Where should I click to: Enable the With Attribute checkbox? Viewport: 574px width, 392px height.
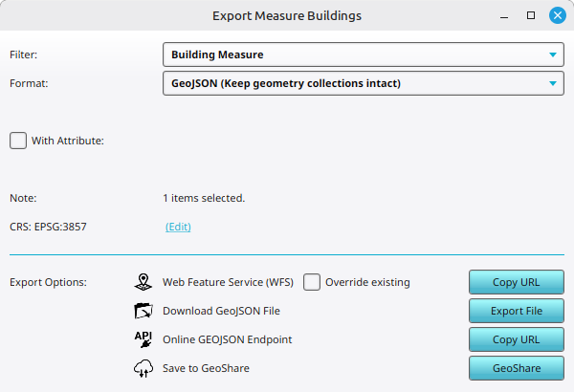[18, 141]
